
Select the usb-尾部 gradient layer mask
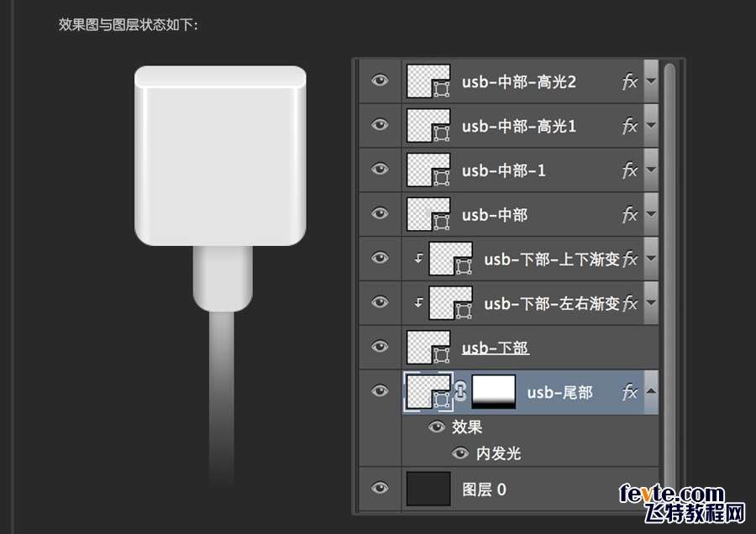click(x=493, y=391)
